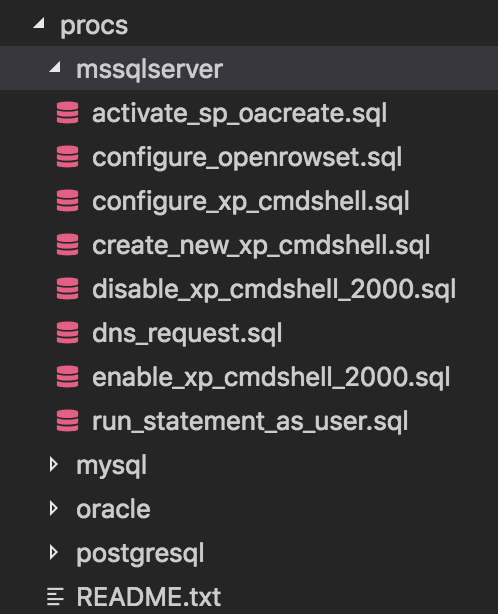Expand the postgresql folder arrow
Image resolution: width=498 pixels, height=614 pixels.
tap(54, 553)
